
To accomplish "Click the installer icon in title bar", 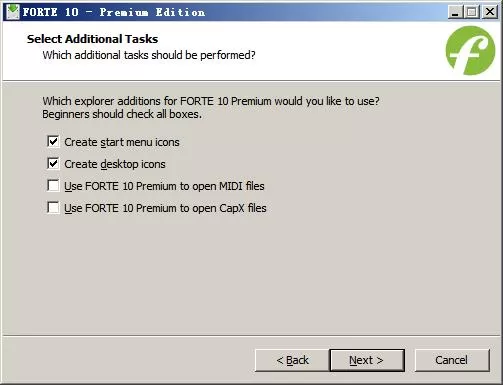I will [13, 12].
